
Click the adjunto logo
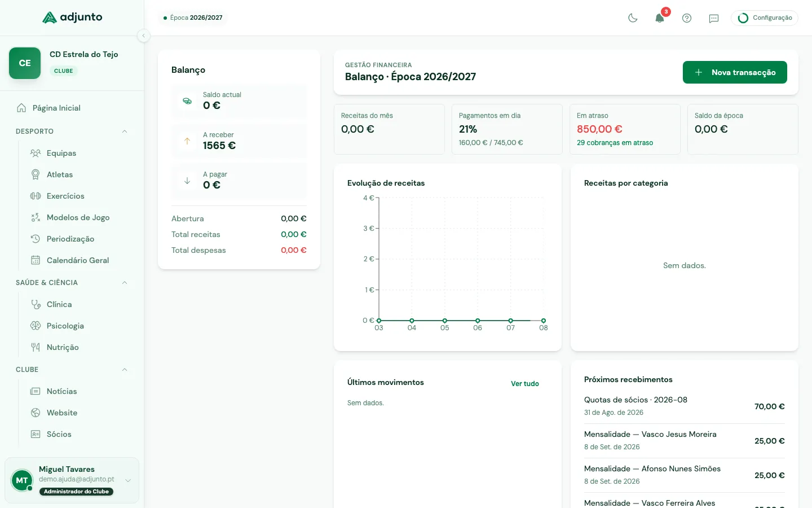(x=72, y=17)
